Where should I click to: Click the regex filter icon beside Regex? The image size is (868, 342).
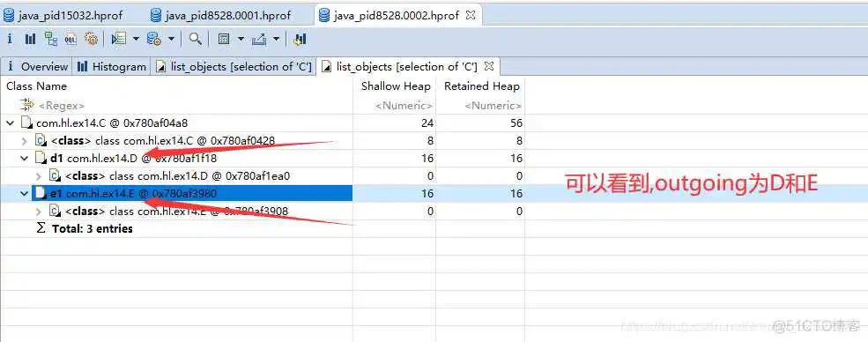26,105
